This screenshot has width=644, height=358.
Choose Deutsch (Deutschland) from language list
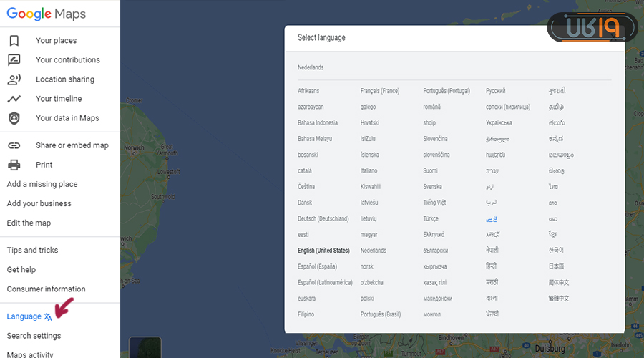click(323, 218)
